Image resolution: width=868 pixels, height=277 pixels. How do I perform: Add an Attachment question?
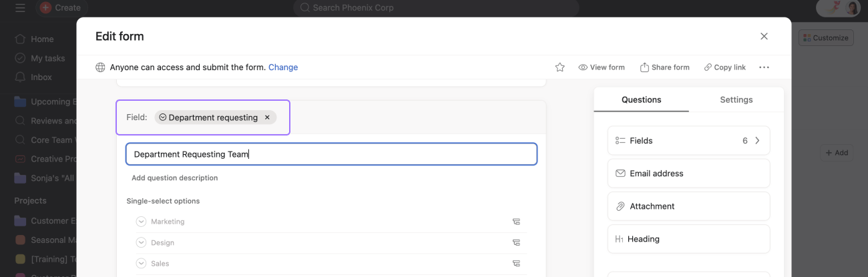click(688, 206)
